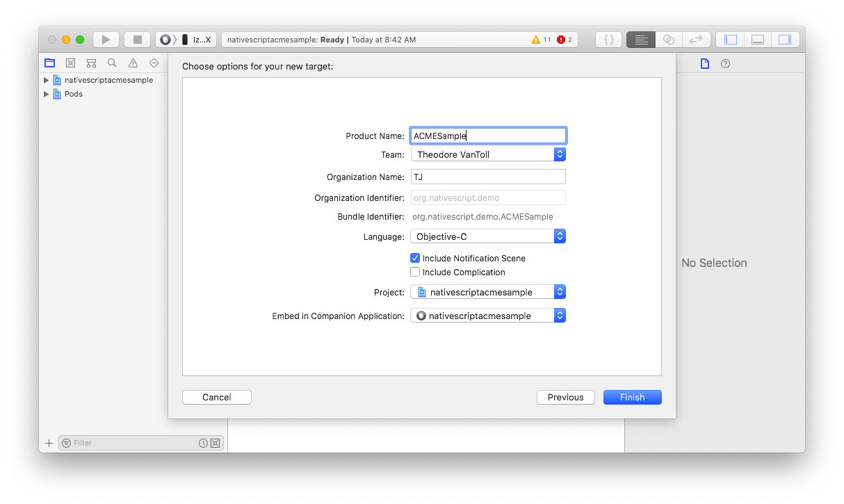Show the Quick Help inspector
The width and height of the screenshot is (844, 504).
(x=726, y=64)
